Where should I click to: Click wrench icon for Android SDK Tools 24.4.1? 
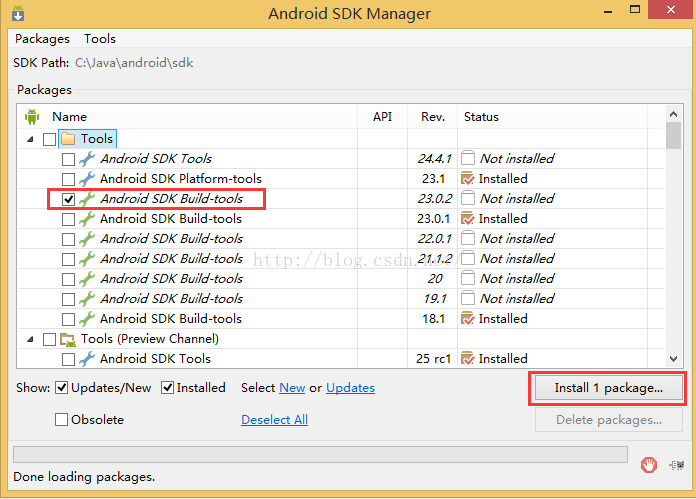click(x=87, y=159)
